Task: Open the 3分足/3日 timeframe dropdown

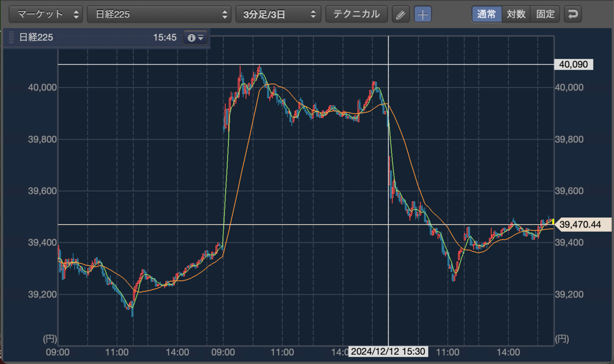Action: [278, 14]
